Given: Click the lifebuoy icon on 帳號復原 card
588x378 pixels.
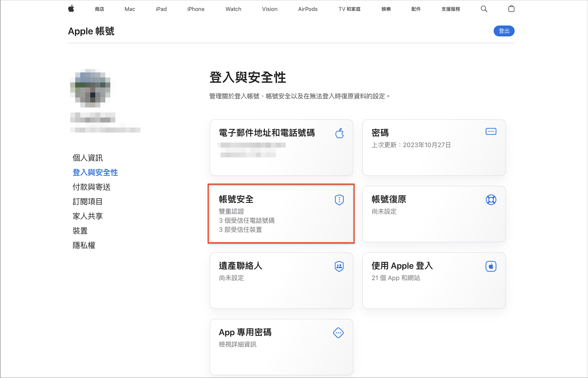Looking at the screenshot, I should (491, 200).
